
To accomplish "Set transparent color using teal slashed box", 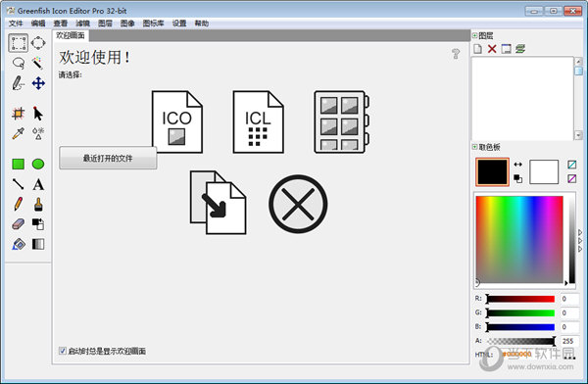I will tap(572, 165).
